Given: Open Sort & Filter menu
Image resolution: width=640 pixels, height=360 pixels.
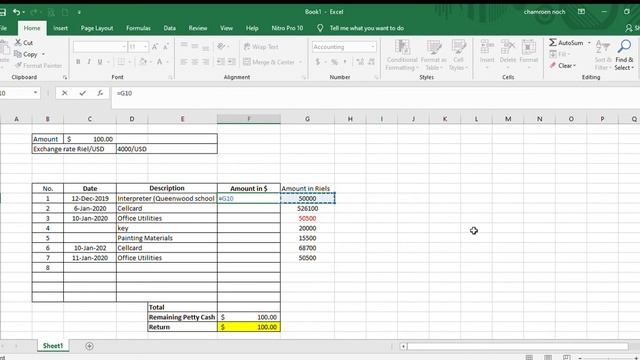Looking at the screenshot, I should coord(602,55).
